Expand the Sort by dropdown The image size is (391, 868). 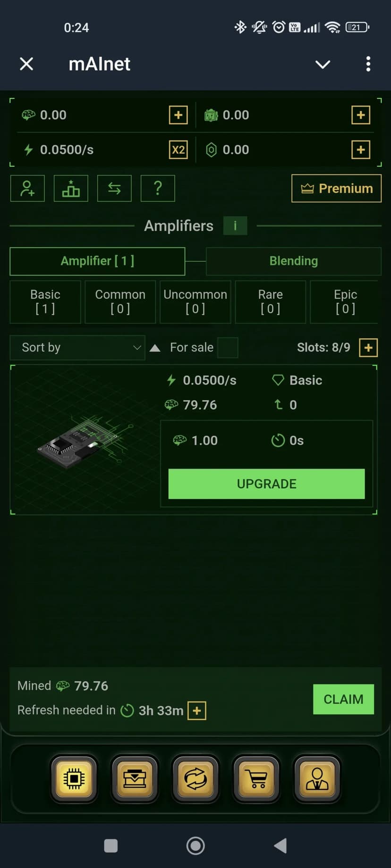click(77, 348)
